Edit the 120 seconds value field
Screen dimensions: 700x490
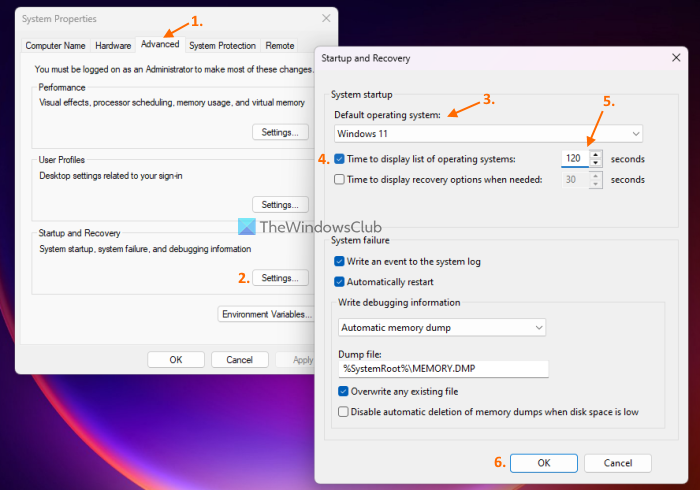click(575, 158)
